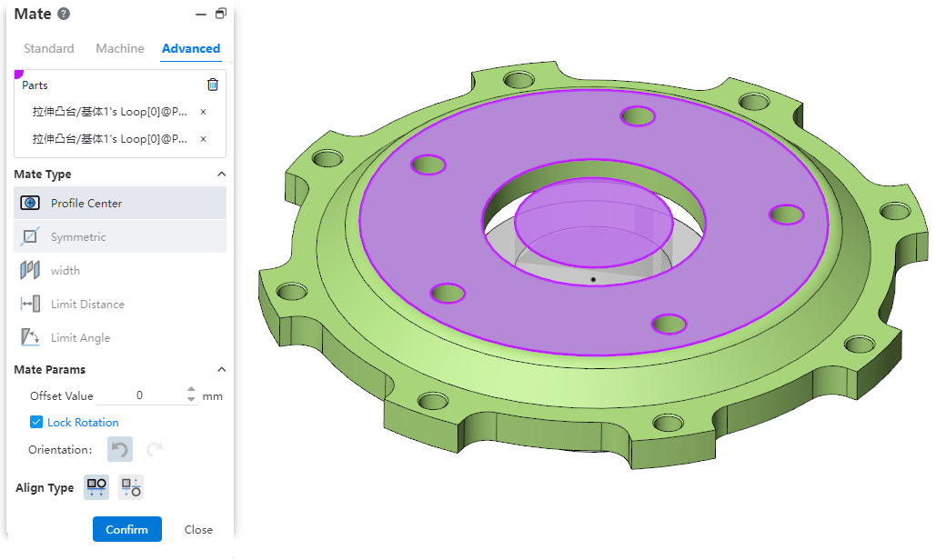936x560 pixels.
Task: Increase Offset Value with up arrow
Action: coord(191,391)
